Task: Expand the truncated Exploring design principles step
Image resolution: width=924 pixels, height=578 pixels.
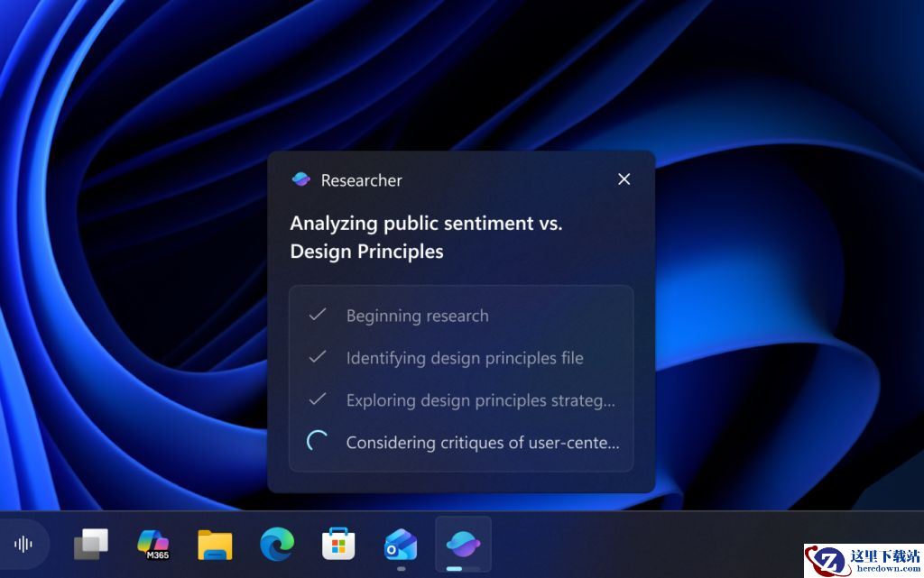Action: (x=480, y=400)
